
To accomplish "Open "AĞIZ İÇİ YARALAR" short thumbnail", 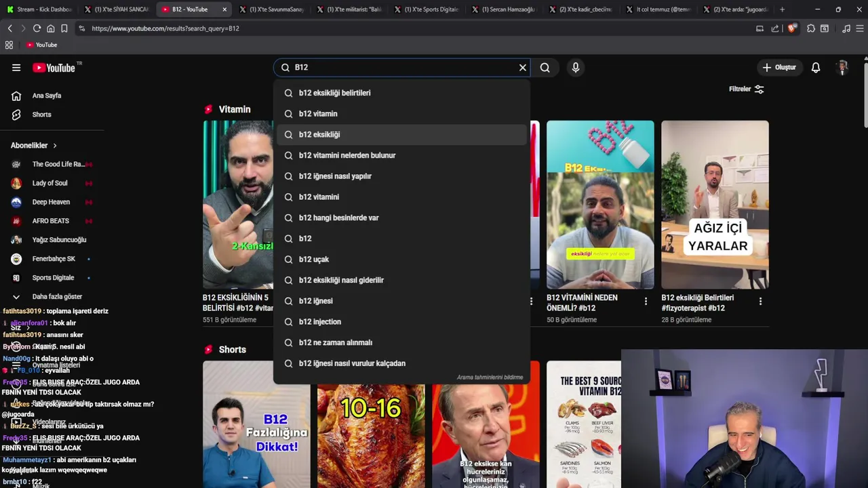I will pos(715,205).
